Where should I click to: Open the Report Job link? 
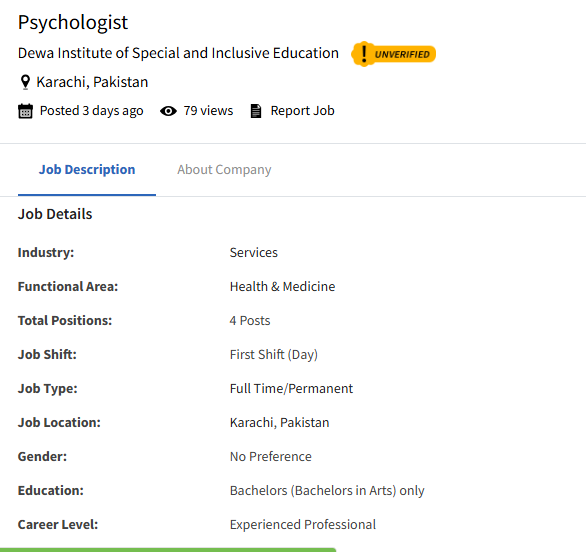pyautogui.click(x=302, y=111)
